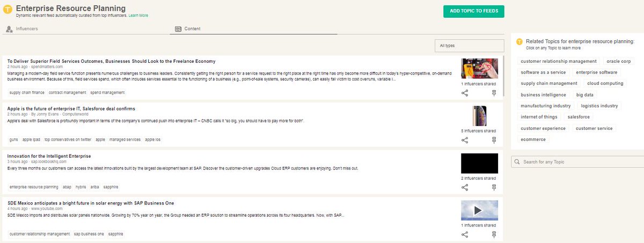Select the customer experience related topic
Viewport: 644px width, 243px height.
[543, 128]
